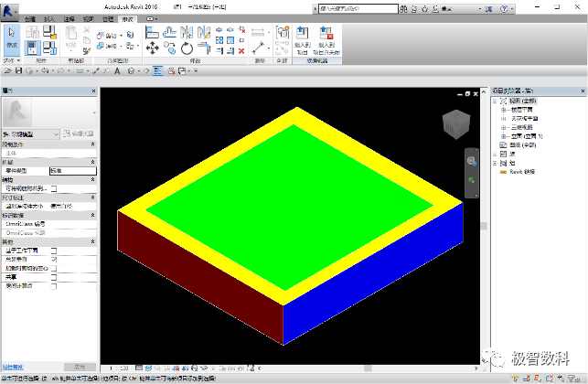Click the drawing area vertical scrollbar thumb
This screenshot has height=384, width=588.
coord(484,226)
